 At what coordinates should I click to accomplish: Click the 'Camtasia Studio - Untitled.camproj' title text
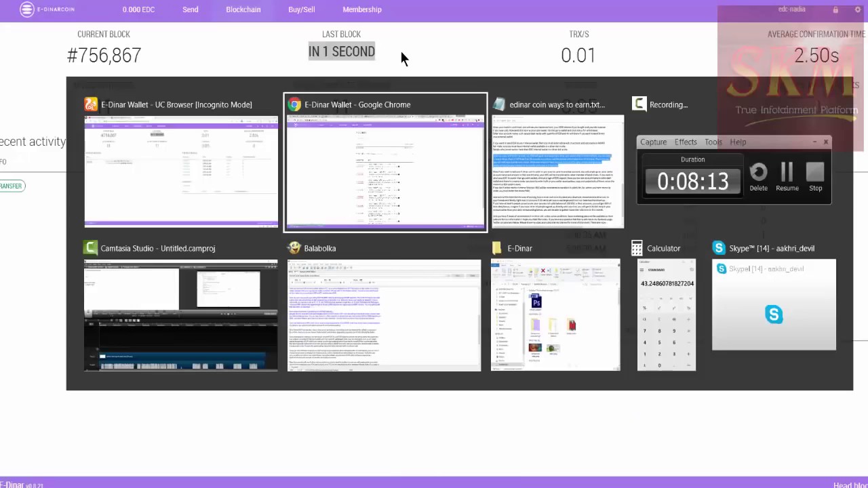coord(158,248)
